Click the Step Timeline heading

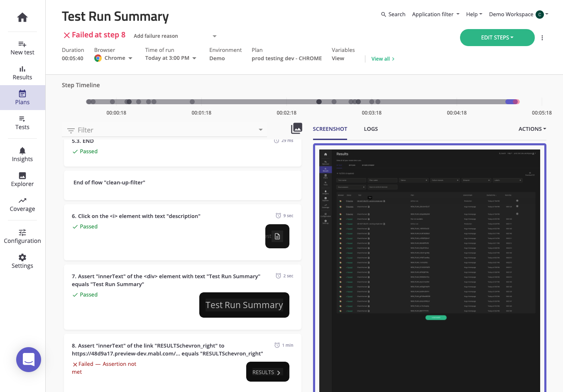(x=81, y=85)
